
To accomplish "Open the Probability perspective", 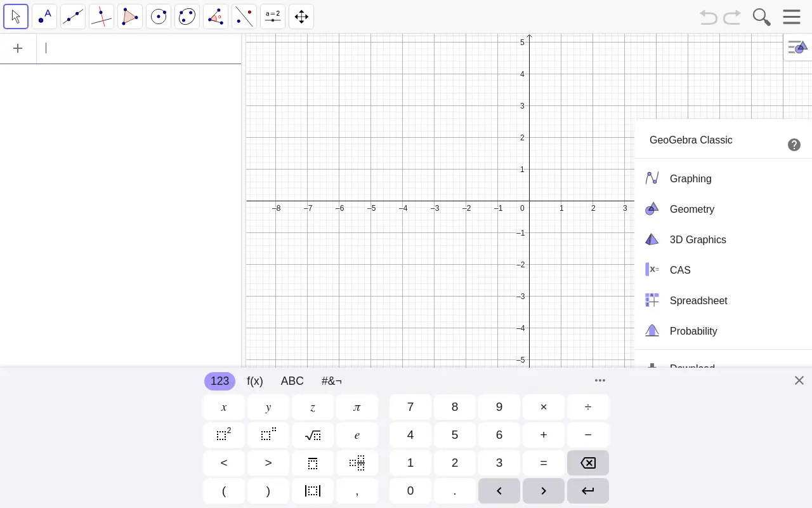I will (x=723, y=331).
